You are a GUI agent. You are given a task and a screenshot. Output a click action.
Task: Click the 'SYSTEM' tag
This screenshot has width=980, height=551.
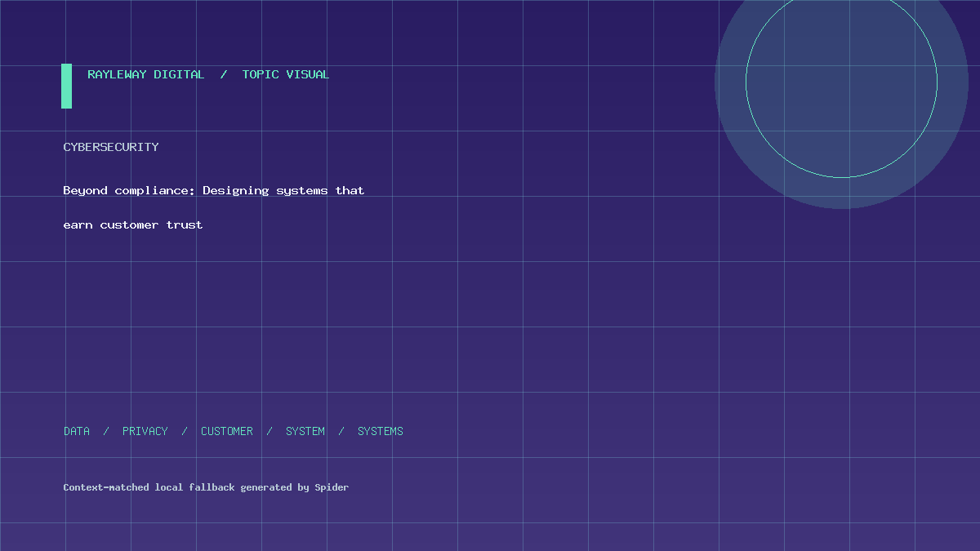tap(305, 431)
